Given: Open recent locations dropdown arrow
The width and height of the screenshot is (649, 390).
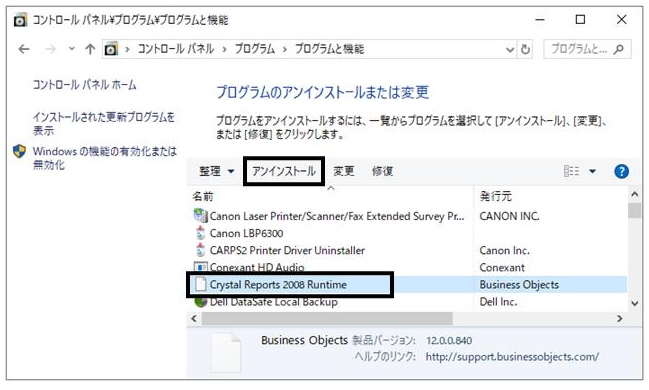Looking at the screenshot, I should pyautogui.click(x=72, y=49).
